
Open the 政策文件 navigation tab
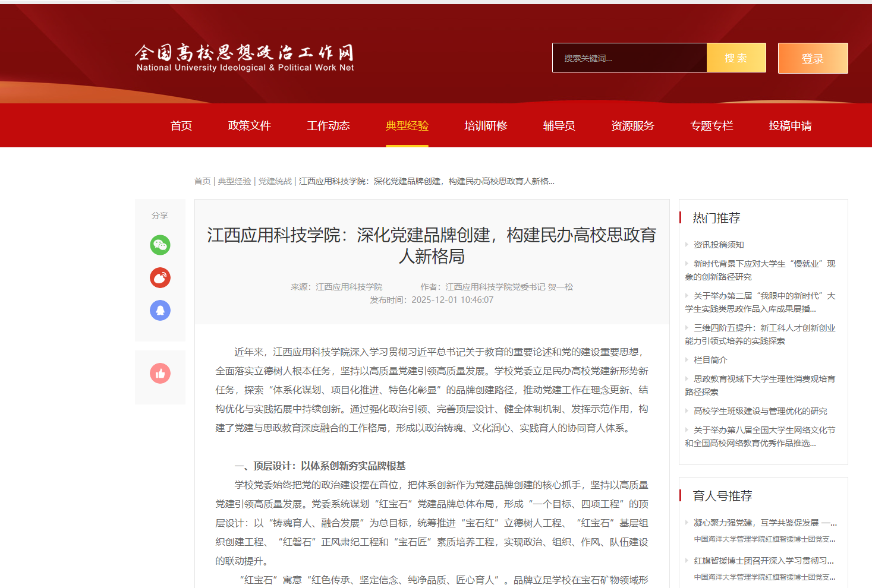tap(249, 125)
